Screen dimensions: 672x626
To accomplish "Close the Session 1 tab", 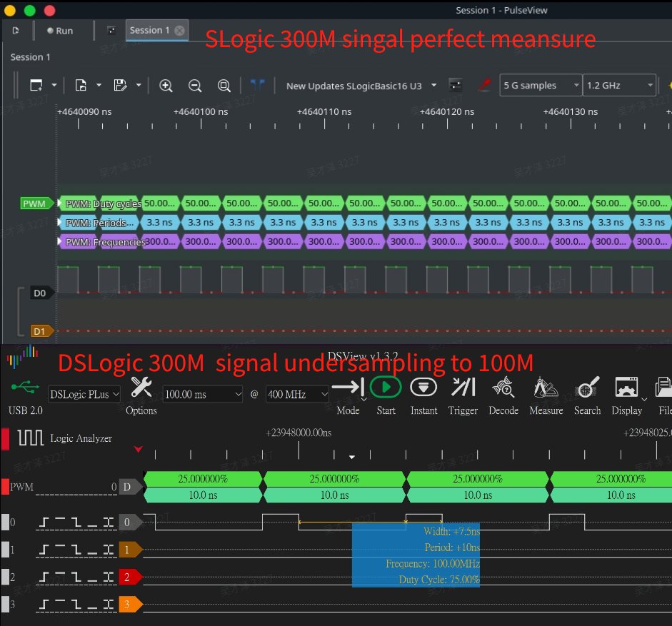I will pyautogui.click(x=180, y=31).
